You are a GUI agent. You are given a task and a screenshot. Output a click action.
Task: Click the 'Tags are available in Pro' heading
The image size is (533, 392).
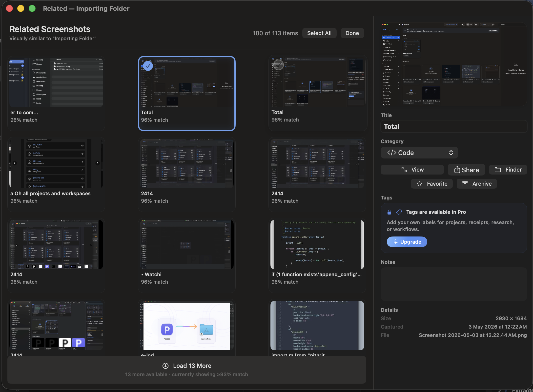(436, 212)
